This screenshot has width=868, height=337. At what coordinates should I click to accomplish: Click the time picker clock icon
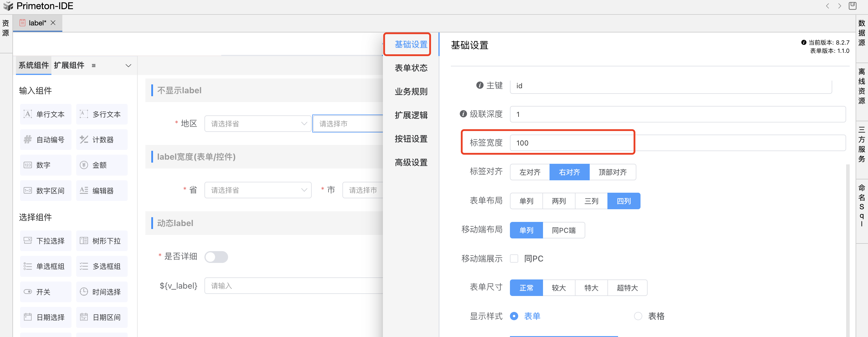pyautogui.click(x=84, y=292)
